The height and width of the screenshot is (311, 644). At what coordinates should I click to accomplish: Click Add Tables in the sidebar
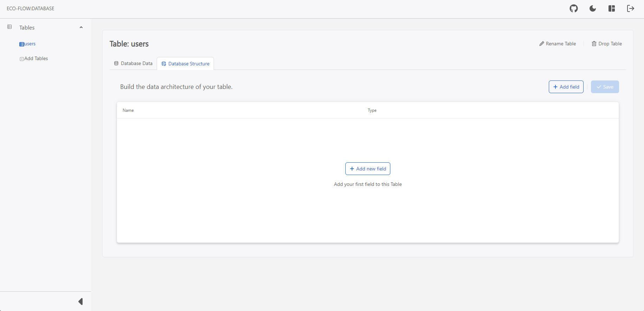(34, 59)
